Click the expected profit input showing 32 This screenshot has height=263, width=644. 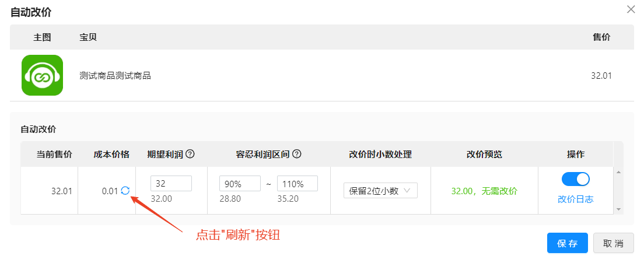point(171,184)
